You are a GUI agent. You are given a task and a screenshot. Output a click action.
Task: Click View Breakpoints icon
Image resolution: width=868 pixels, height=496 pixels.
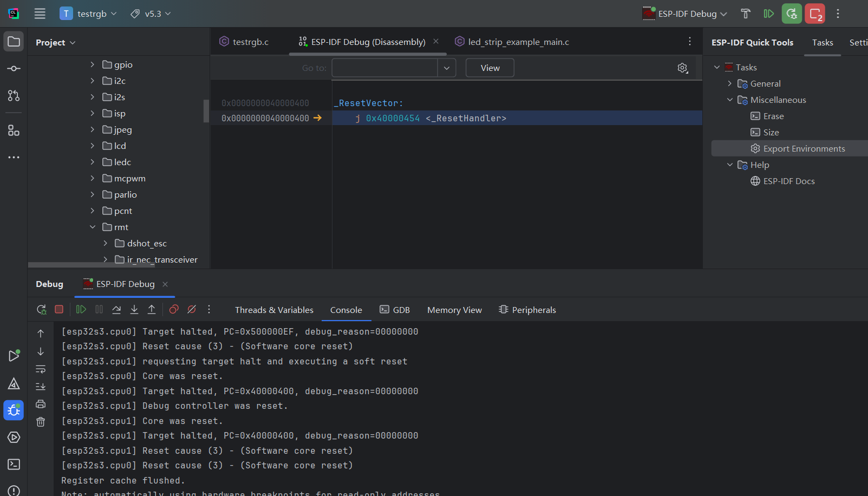tap(174, 309)
